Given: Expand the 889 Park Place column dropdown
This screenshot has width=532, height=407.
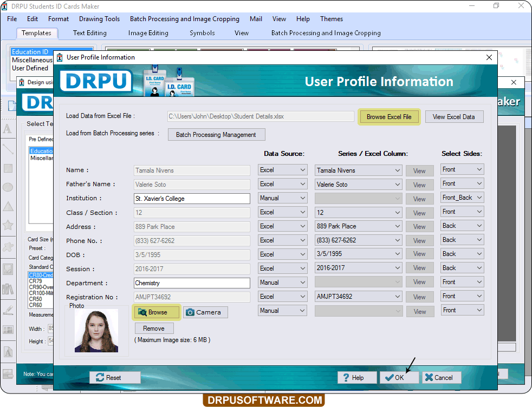Looking at the screenshot, I should pos(359,226).
